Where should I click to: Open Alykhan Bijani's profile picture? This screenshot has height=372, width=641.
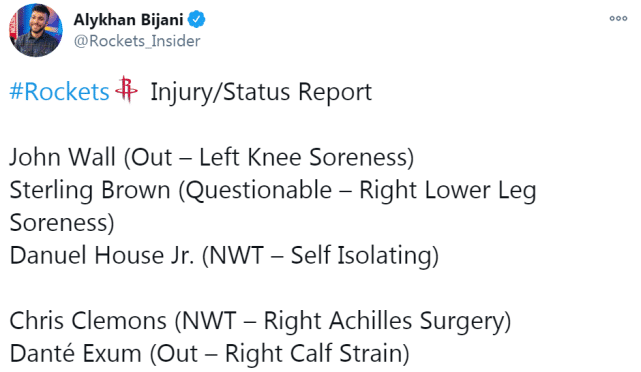pyautogui.click(x=36, y=30)
